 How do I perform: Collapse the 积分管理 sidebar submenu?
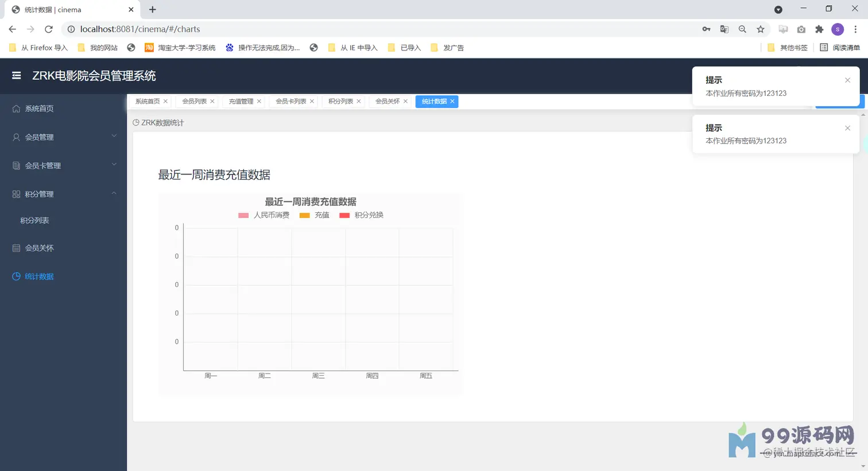[x=63, y=194]
